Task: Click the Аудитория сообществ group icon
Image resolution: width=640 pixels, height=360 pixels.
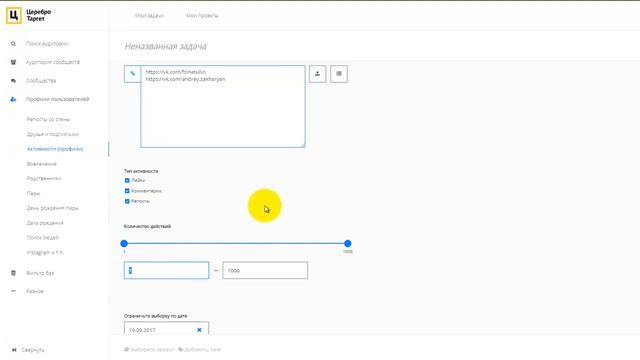Action: click(x=13, y=62)
